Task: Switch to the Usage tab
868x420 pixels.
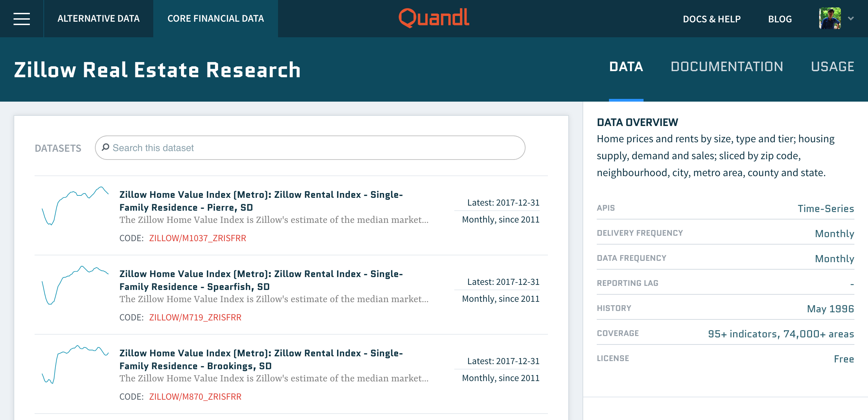Action: point(832,67)
